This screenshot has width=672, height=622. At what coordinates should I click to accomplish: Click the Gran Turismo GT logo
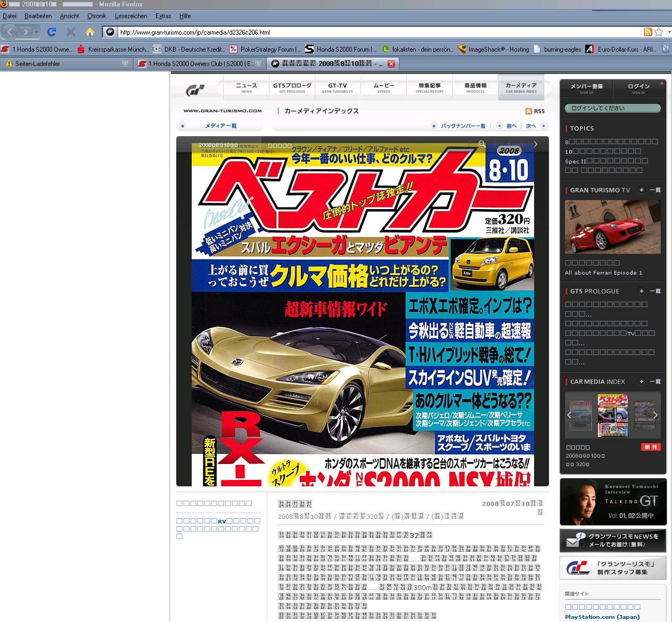click(x=195, y=90)
